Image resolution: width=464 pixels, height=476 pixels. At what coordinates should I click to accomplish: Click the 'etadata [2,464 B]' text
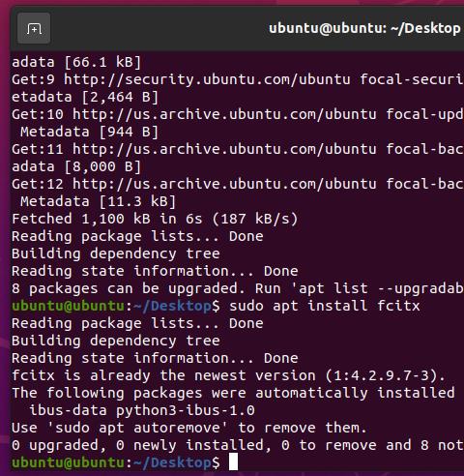click(85, 97)
